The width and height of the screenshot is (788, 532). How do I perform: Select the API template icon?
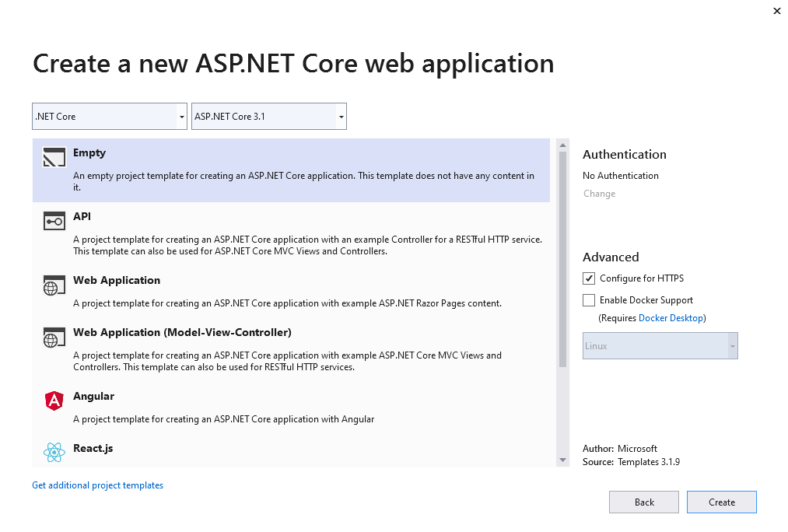pos(54,221)
